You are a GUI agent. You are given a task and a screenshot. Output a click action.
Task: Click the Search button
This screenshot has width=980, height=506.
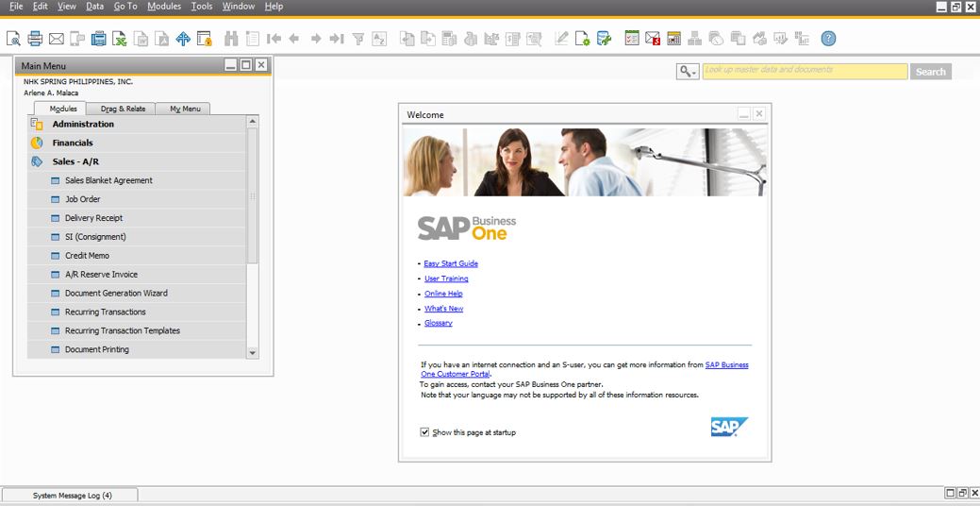931,72
